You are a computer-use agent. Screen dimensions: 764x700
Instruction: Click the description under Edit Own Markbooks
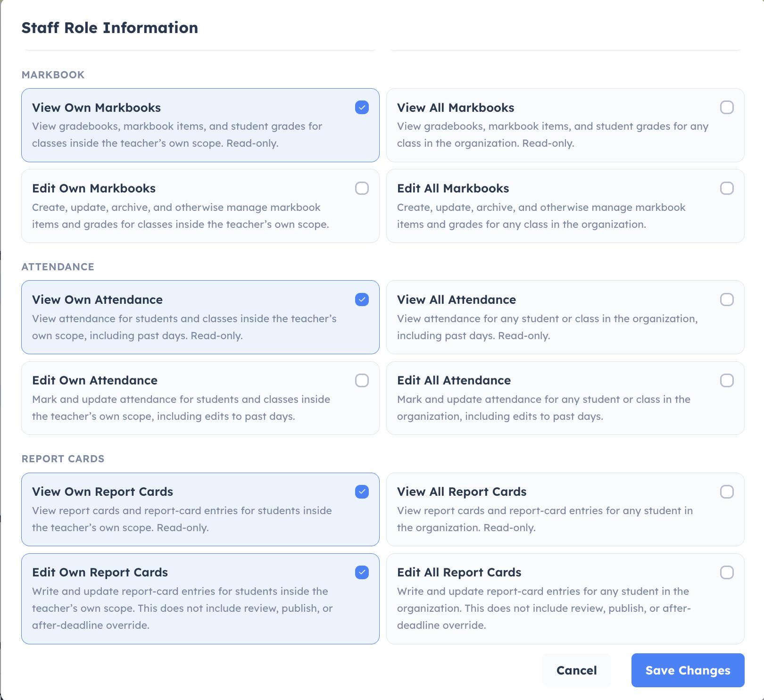181,216
